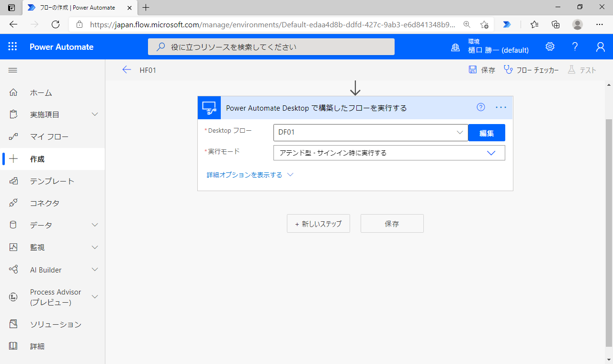This screenshot has height=364, width=613.
Task: Click the browser back arrow
Action: click(13, 24)
